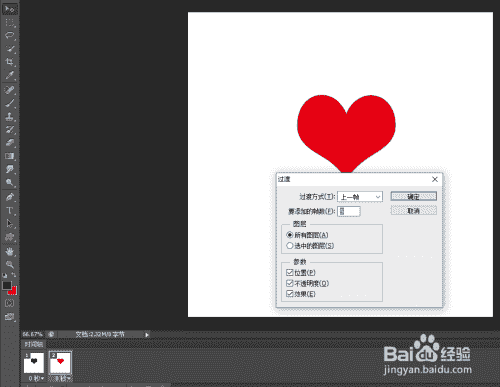Image resolution: width=500 pixels, height=387 pixels.
Task: Select frame 1 thumbnail in timeline
Action: point(34,362)
